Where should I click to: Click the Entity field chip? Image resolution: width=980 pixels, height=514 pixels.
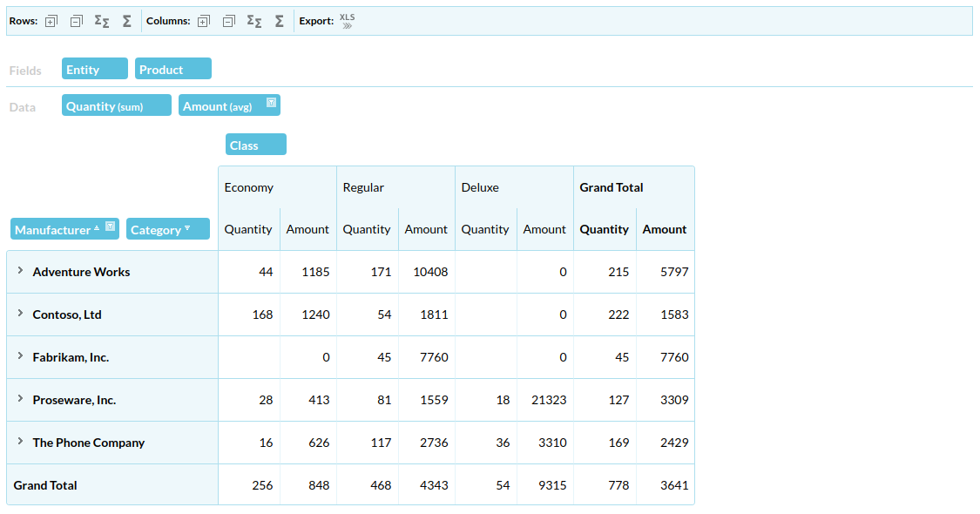pos(94,70)
